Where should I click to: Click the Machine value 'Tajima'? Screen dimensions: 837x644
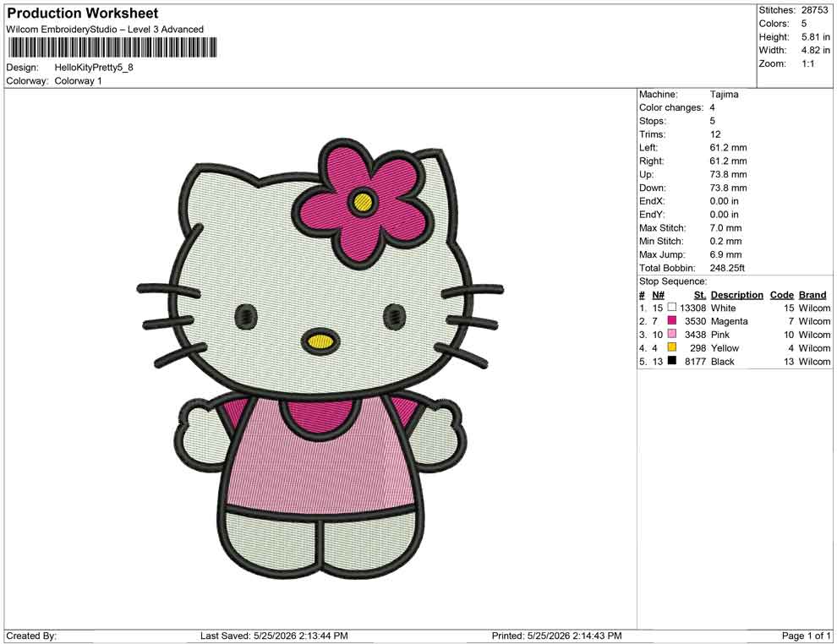tap(725, 95)
